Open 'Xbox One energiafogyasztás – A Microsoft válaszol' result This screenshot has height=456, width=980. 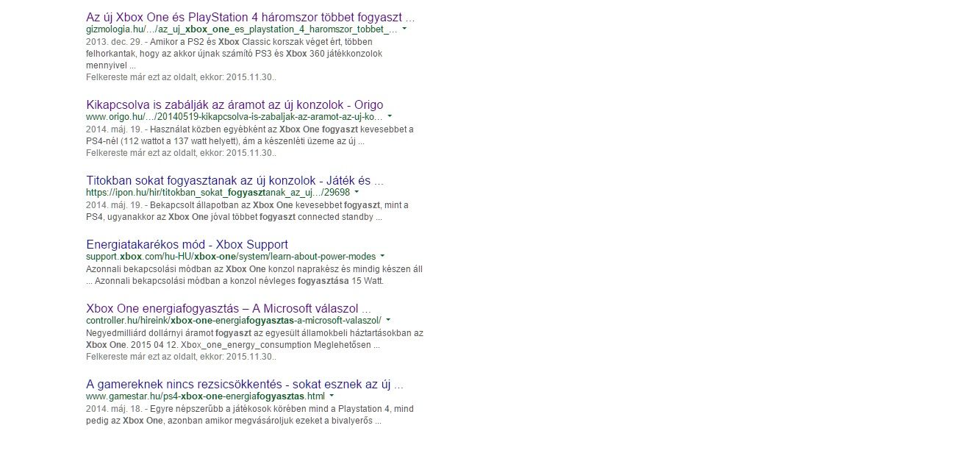(228, 307)
